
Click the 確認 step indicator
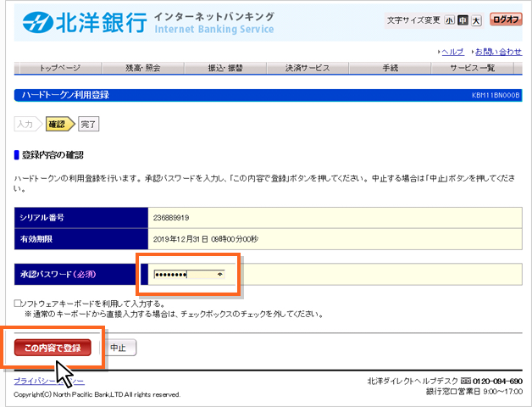pyautogui.click(x=58, y=124)
